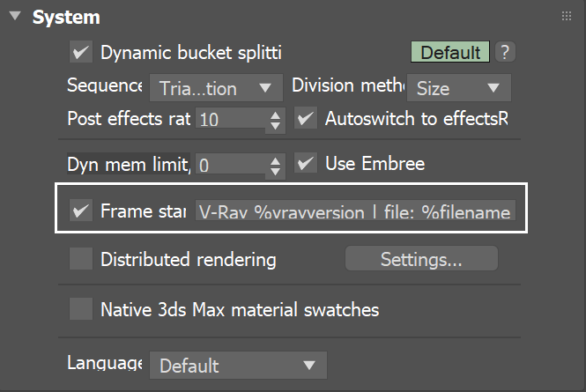This screenshot has height=392, width=586.
Task: Enable Native 3ds Max material swatches
Action: click(81, 309)
